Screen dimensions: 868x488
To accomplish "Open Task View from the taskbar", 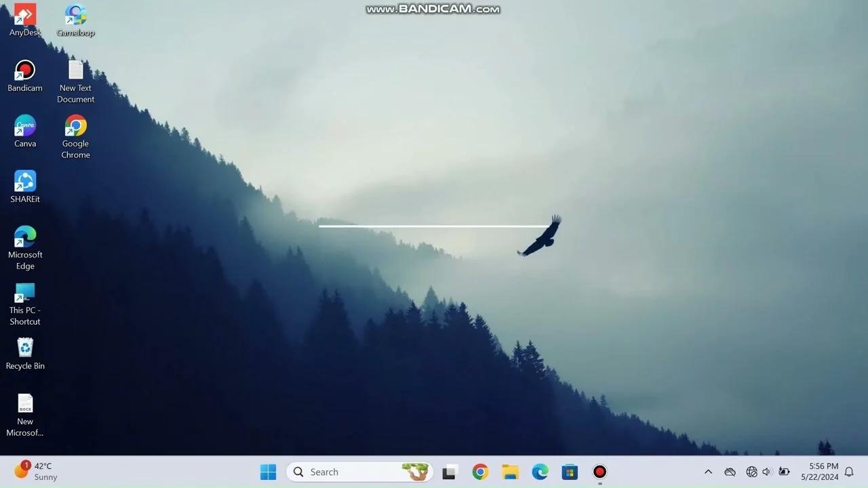I will [449, 472].
